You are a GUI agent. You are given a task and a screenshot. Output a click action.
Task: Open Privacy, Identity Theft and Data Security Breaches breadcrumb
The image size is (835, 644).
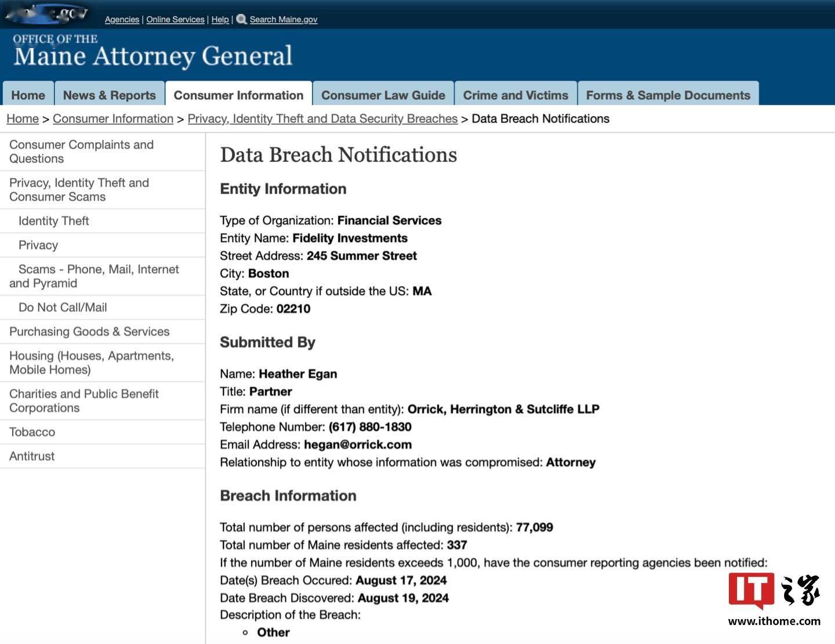pyautogui.click(x=322, y=119)
